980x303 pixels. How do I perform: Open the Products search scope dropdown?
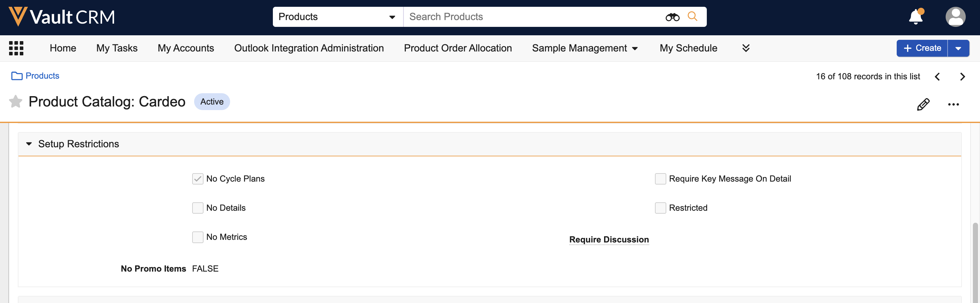click(337, 17)
